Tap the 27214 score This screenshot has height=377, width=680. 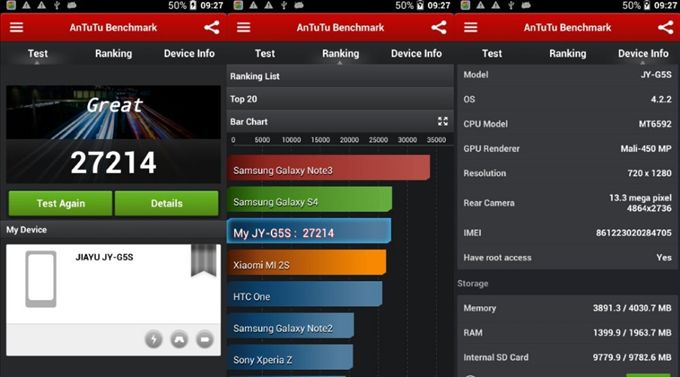click(x=113, y=163)
